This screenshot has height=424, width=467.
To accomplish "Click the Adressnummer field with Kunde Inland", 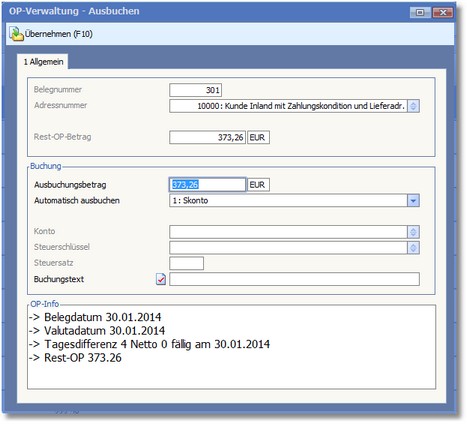I will click(x=288, y=106).
